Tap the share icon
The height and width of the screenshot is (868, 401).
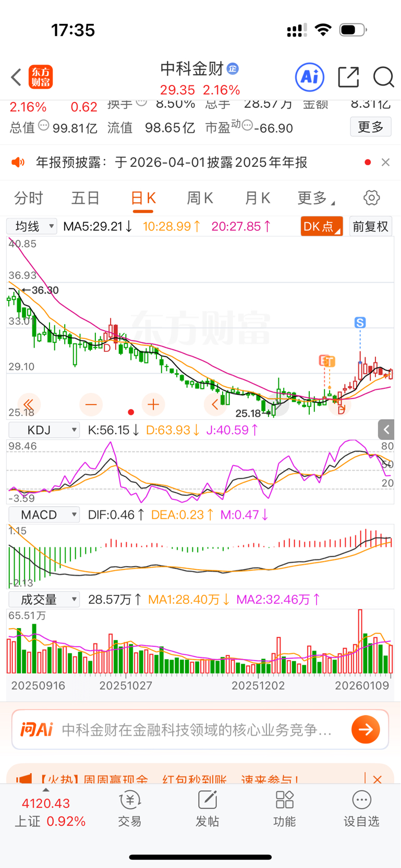[348, 77]
